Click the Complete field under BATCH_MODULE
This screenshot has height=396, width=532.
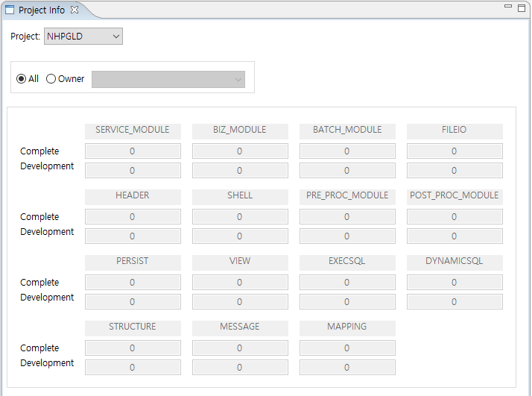click(x=347, y=151)
